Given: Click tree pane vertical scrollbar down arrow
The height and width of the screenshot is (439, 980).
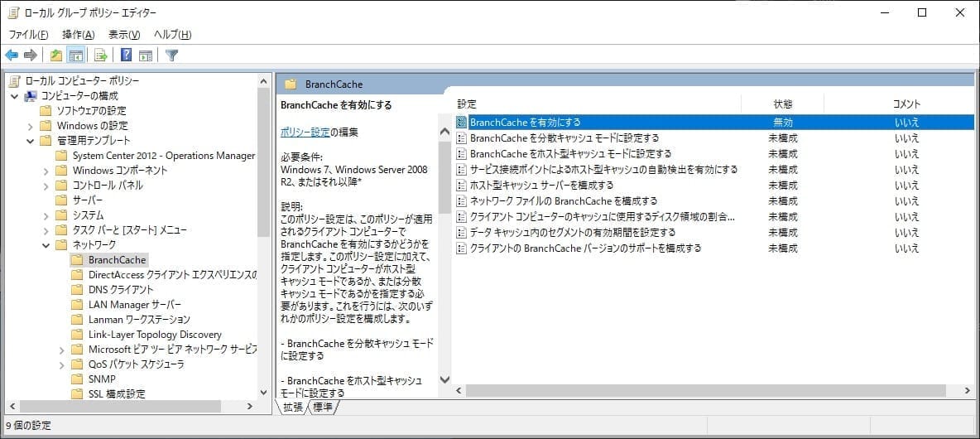Looking at the screenshot, I should point(264,392).
